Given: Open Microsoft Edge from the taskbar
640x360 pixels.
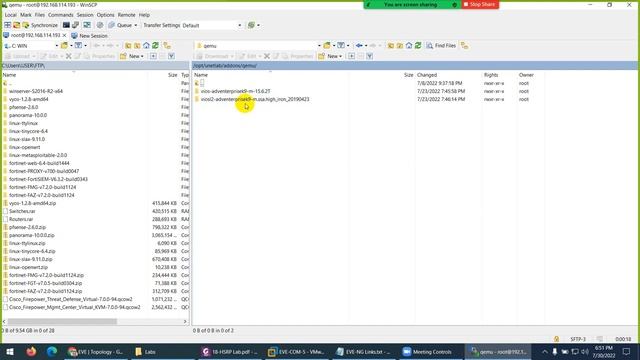Looking at the screenshot, I should click(52, 351).
